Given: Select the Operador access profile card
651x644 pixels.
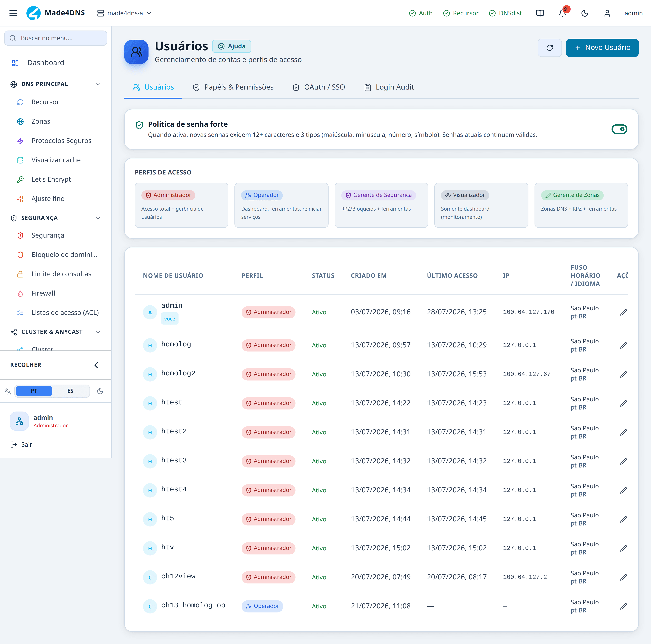Looking at the screenshot, I should (281, 205).
